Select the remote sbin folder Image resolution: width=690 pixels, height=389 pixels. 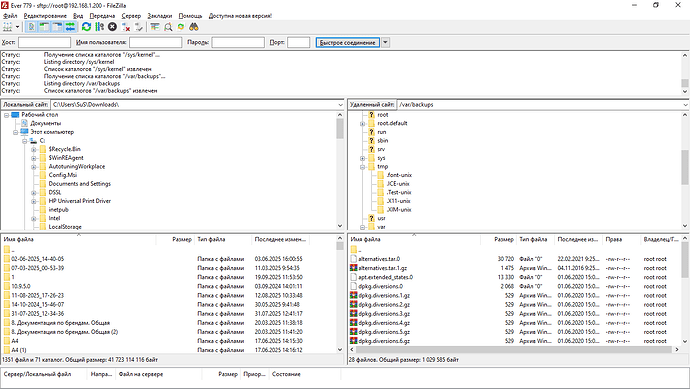[382, 141]
